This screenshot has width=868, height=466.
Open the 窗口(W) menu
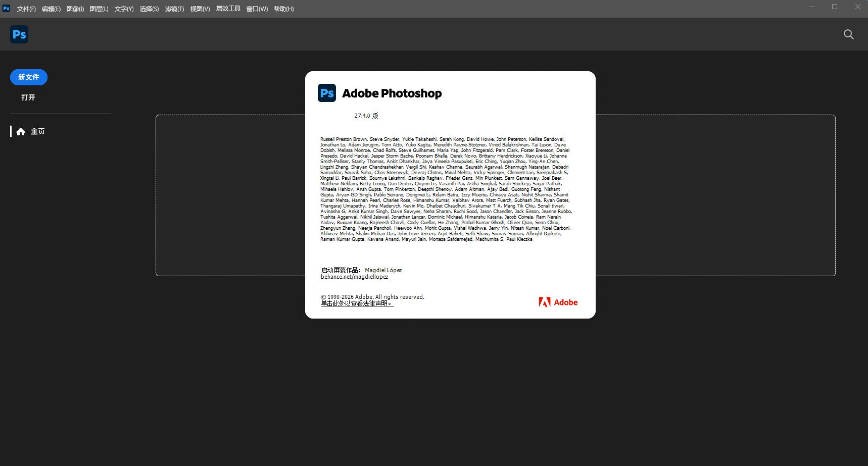(x=257, y=9)
